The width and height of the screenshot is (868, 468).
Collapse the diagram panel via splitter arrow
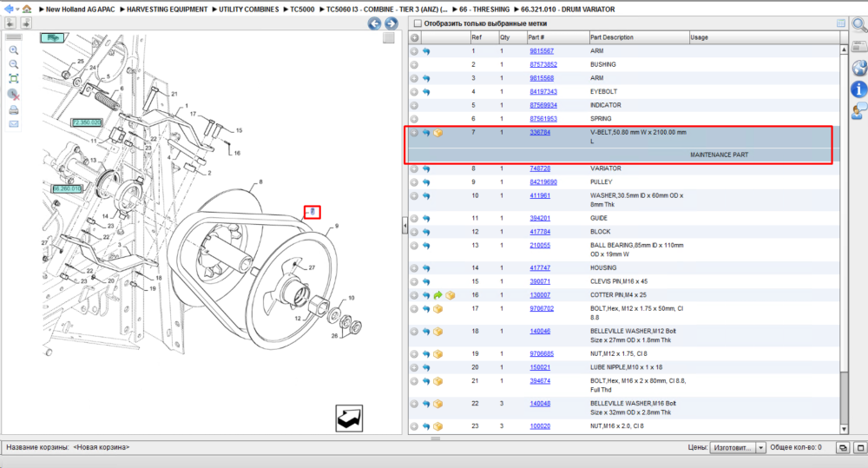404,226
